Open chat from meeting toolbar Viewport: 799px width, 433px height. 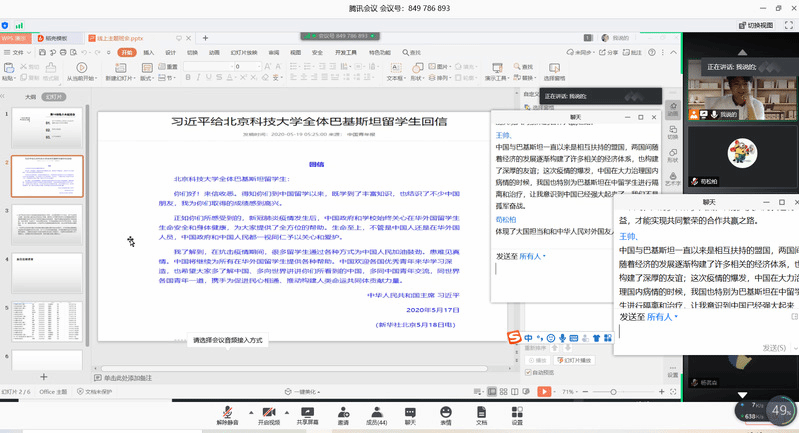410,416
